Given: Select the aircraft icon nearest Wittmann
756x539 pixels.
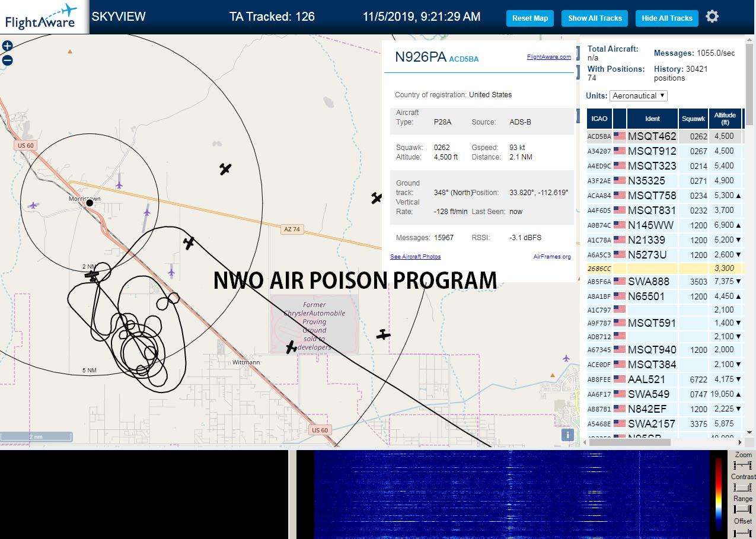Looking at the screenshot, I should (x=291, y=347).
